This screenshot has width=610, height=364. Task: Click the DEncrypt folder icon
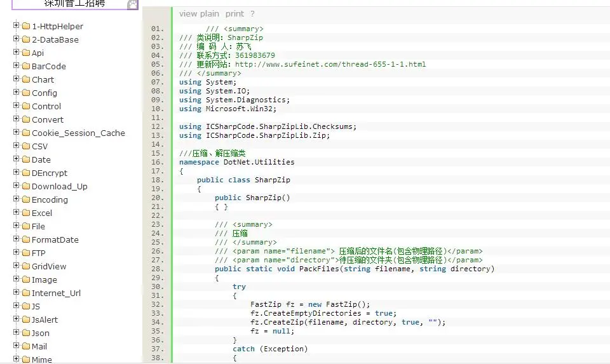[26, 173]
